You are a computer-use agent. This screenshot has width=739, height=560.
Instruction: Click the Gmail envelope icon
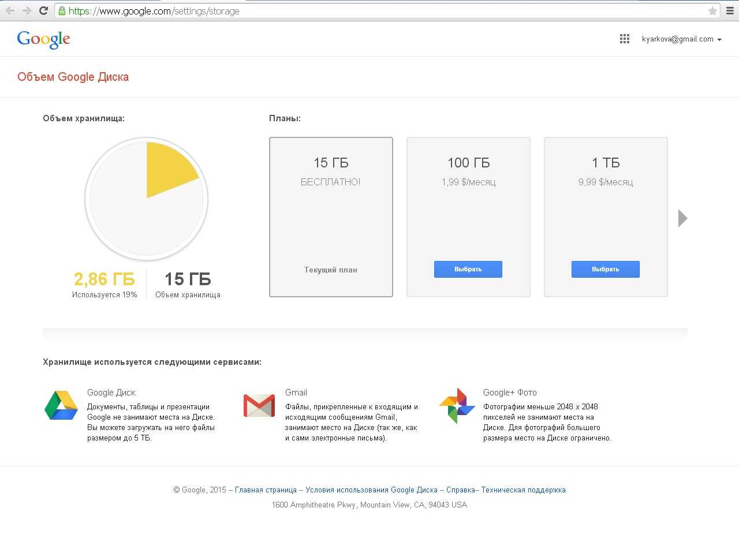(x=259, y=406)
